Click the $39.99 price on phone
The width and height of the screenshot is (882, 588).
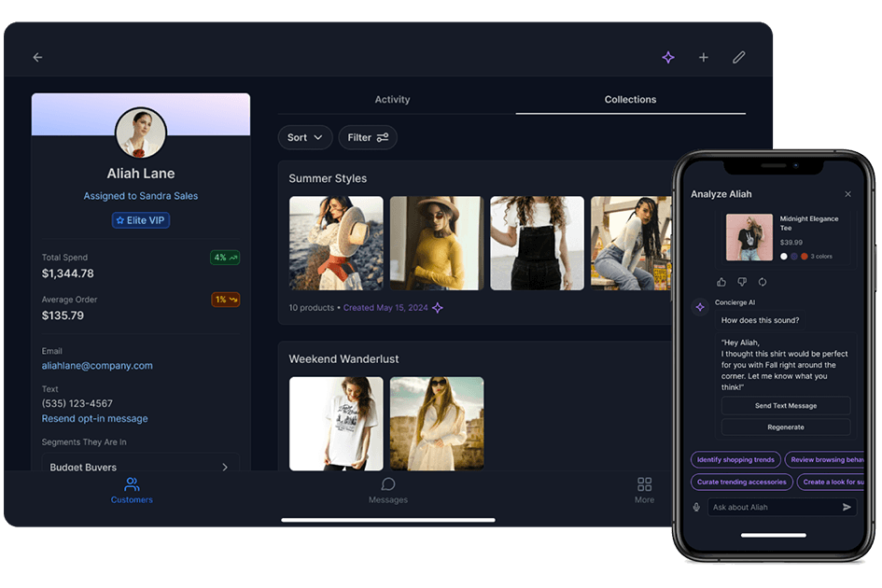tap(791, 243)
